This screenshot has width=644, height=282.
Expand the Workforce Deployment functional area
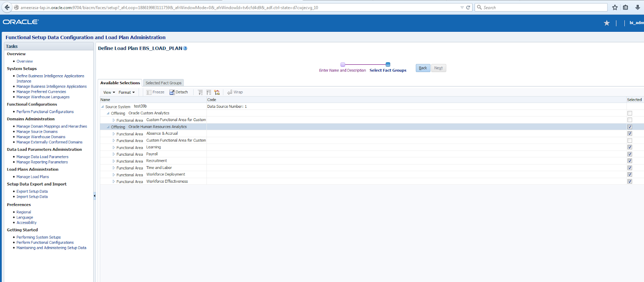[x=114, y=175]
